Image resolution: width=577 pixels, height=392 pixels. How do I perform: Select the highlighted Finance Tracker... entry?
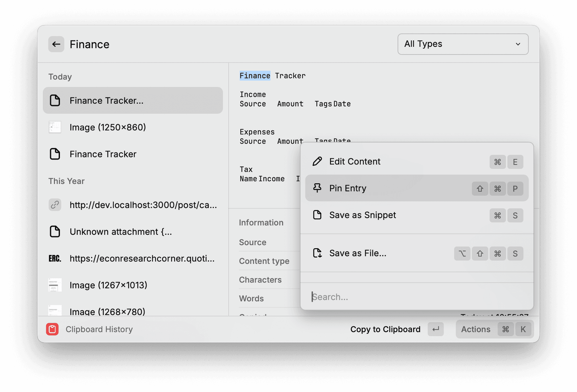click(133, 101)
